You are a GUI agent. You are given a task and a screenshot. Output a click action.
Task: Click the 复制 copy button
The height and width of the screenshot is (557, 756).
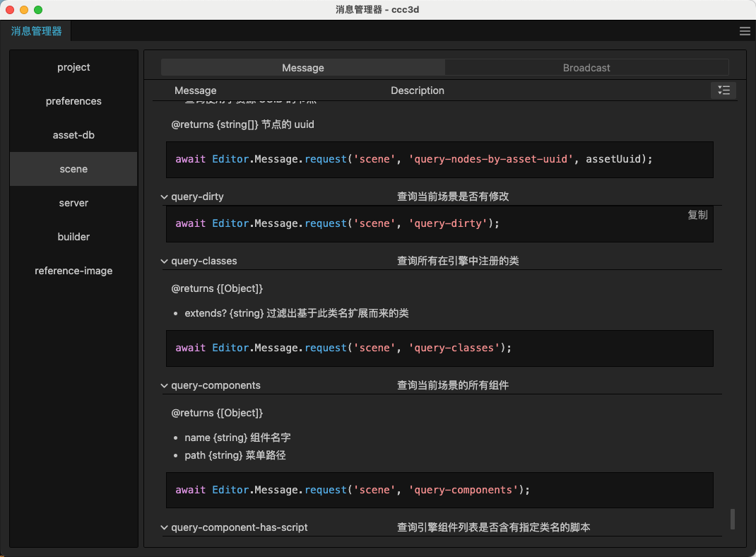(x=697, y=215)
